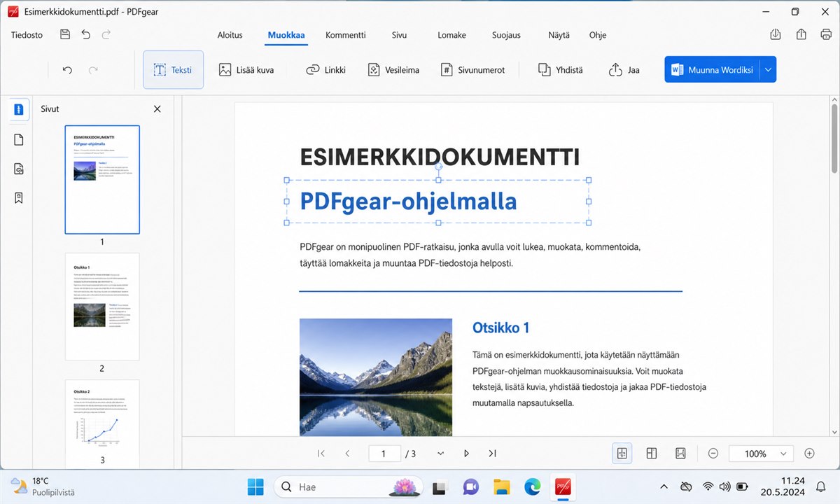Switch to the Kommentti tab
The height and width of the screenshot is (504, 840).
[346, 35]
